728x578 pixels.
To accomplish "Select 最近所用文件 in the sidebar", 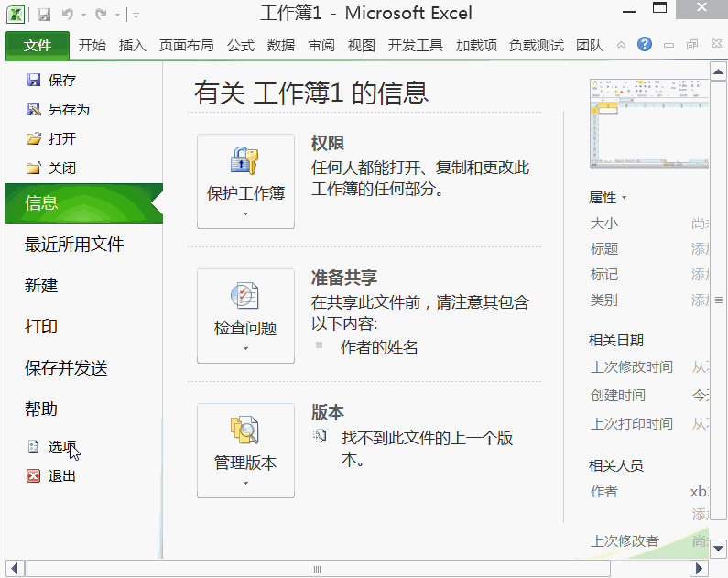I will click(x=74, y=245).
